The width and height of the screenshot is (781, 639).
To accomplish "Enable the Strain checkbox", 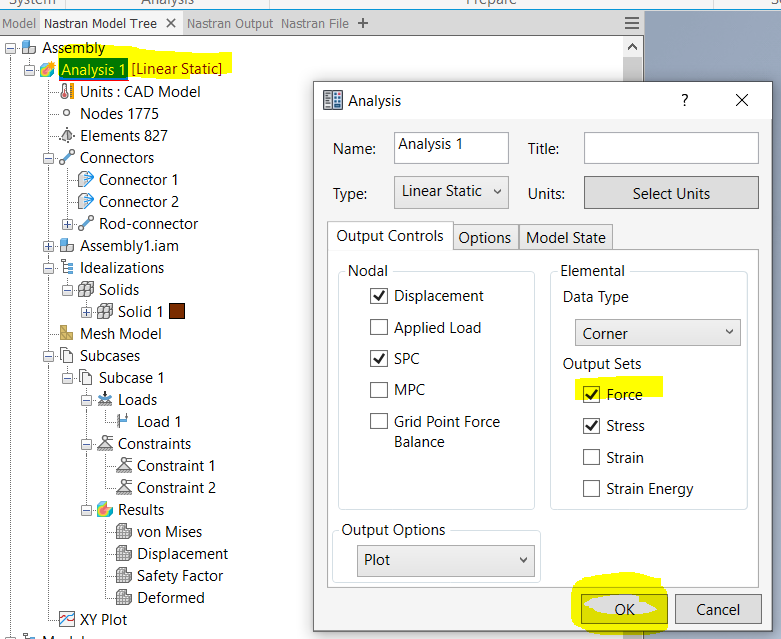I will point(591,457).
